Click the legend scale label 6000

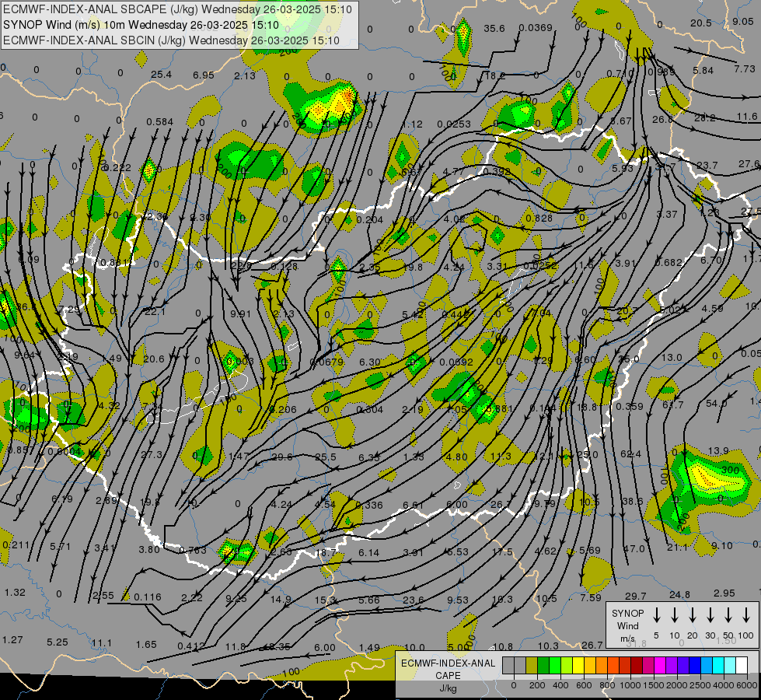coord(748,685)
